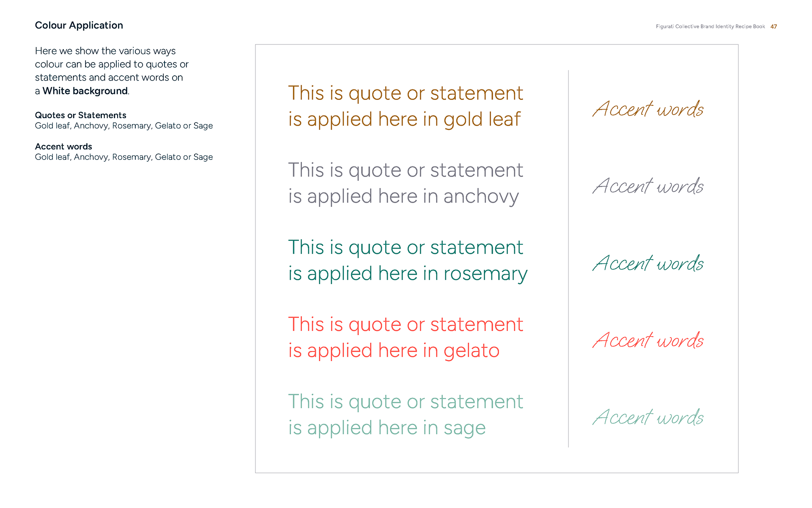Click the Figurati Collective Brand Identity header text
This screenshot has height=508, width=812.
pos(710,27)
